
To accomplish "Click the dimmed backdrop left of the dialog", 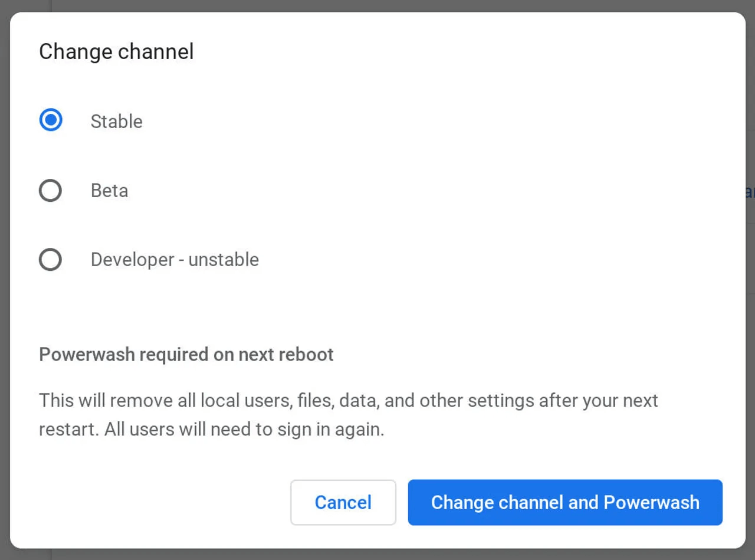I will point(5,280).
